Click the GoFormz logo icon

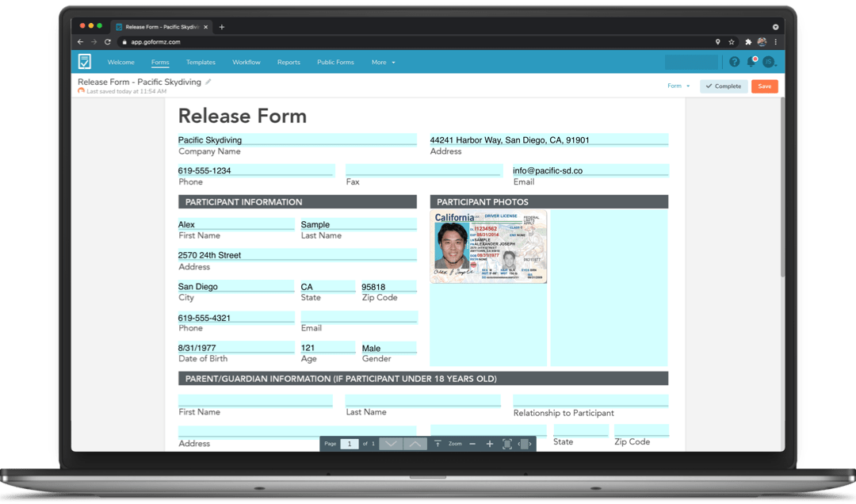[x=85, y=61]
